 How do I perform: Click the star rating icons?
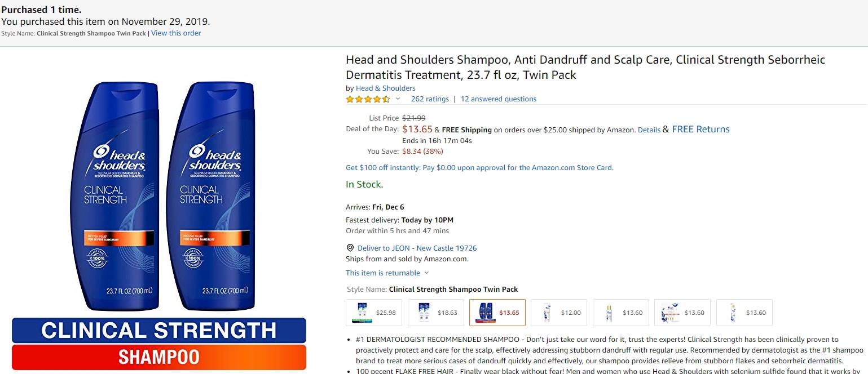click(x=368, y=99)
